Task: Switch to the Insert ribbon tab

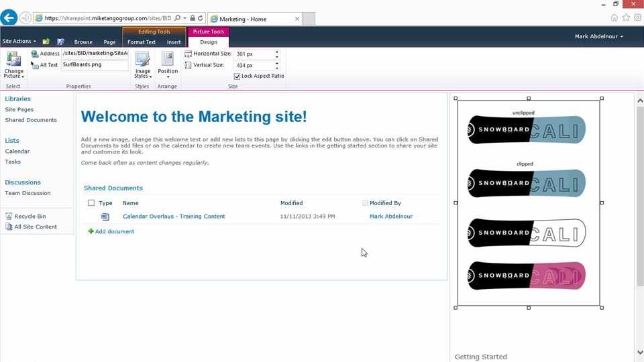Action: [x=174, y=42]
